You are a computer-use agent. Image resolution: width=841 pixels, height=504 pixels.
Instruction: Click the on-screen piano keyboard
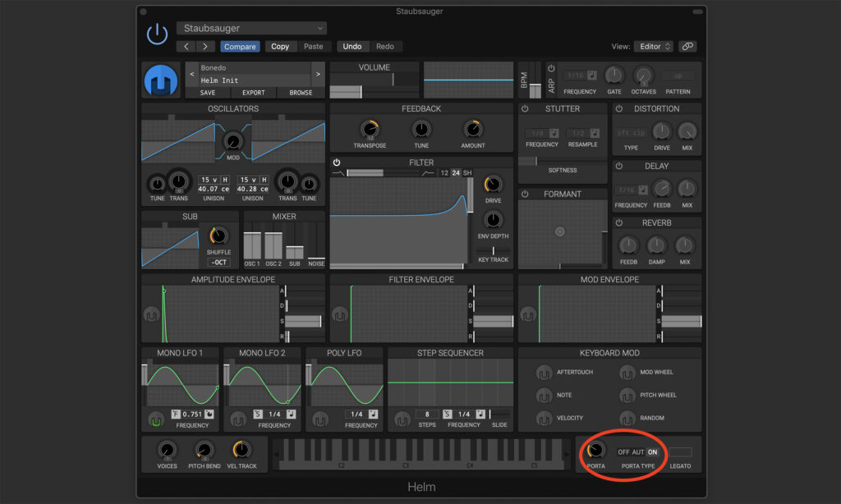click(x=421, y=454)
